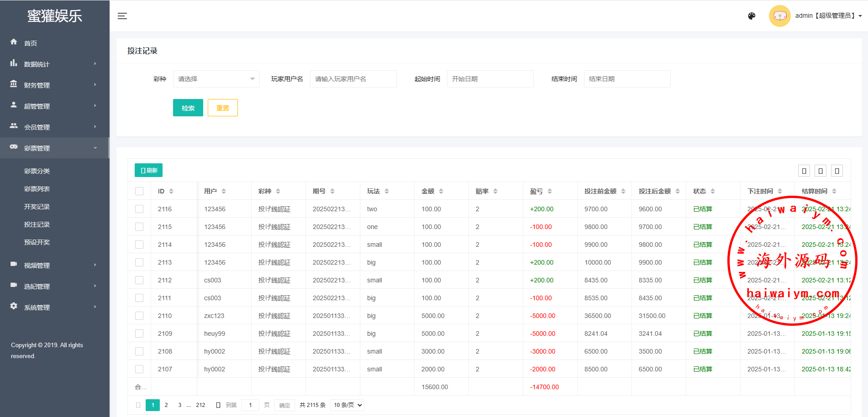Screen dimensions: 868x417
Task: Sort the table by 盈亏 column
Action: (x=550, y=191)
